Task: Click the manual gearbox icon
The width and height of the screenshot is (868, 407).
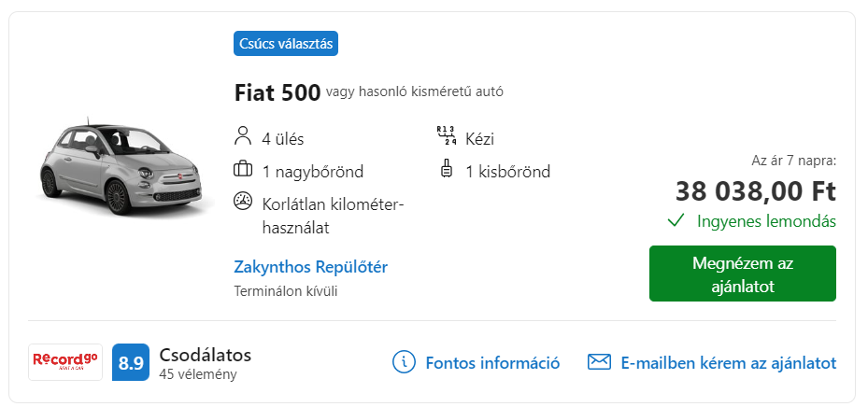Action: pyautogui.click(x=446, y=136)
